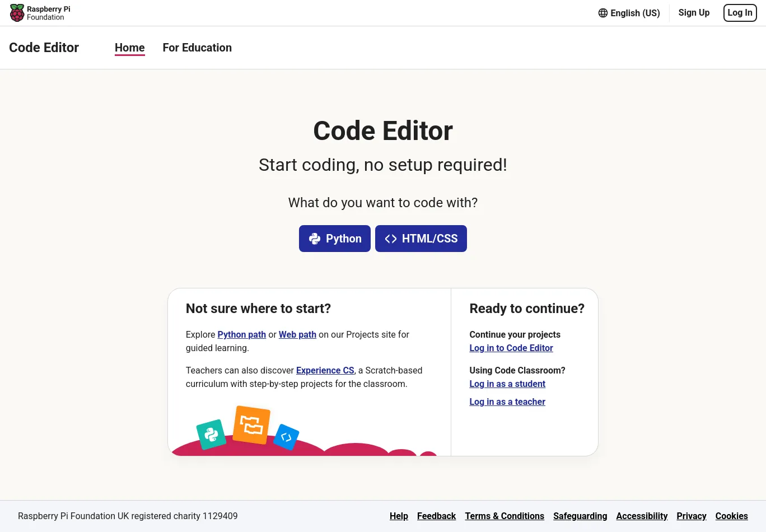This screenshot has width=766, height=532.
Task: Click the large 'Code Editor' main page heading
Action: tap(383, 131)
